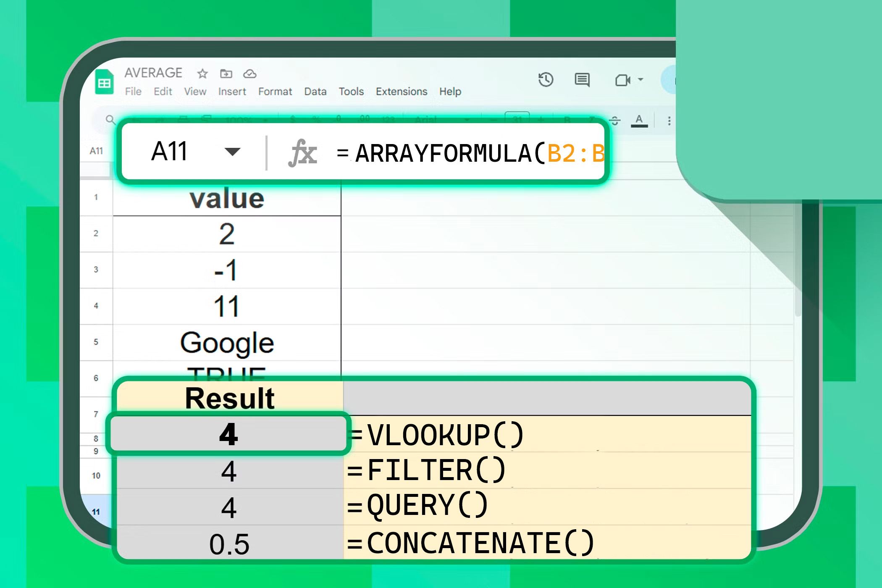Open the Format menu

point(275,92)
